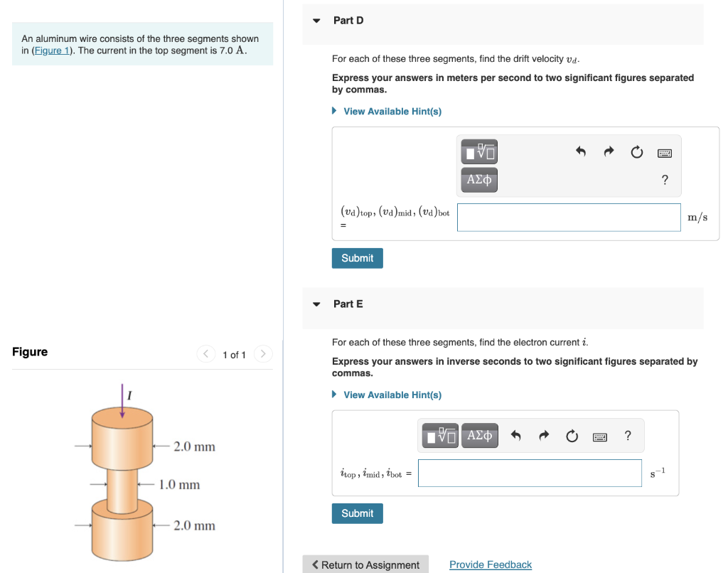Show keyboard shortcuts in Part D toolbar
Image resolution: width=728 pixels, height=573 pixels.
point(665,152)
